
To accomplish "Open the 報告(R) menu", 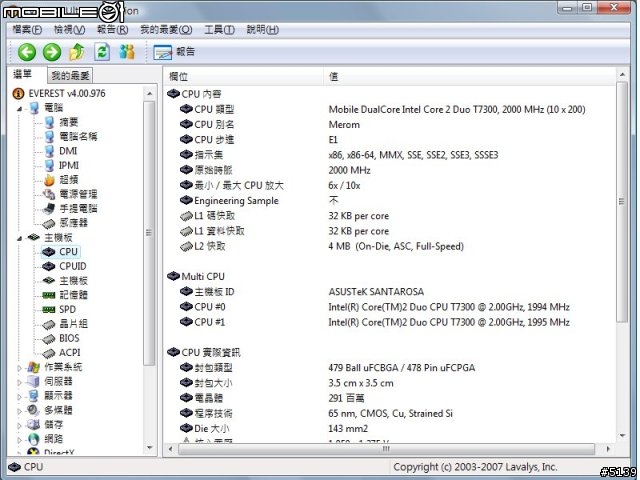I will 113,30.
